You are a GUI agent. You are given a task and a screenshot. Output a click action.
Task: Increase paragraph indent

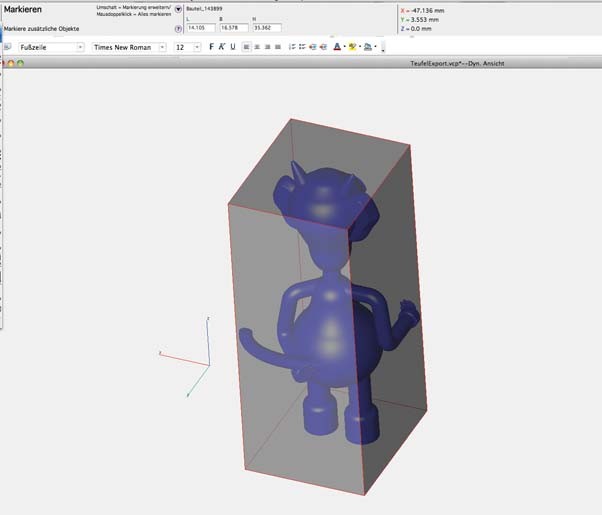tap(324, 47)
